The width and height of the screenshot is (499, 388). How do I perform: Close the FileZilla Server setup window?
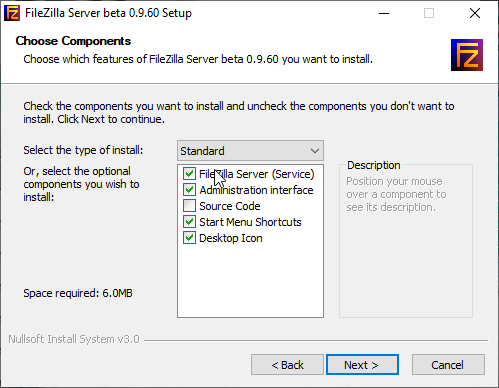[475, 13]
